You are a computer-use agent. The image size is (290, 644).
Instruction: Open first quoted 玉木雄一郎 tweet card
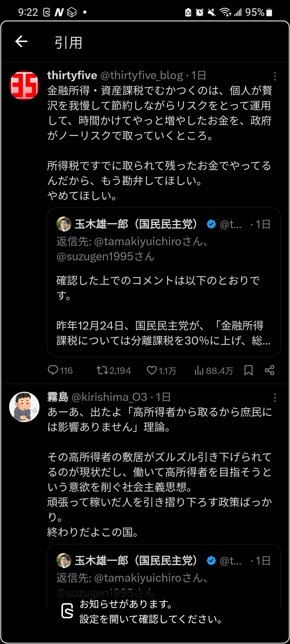[164, 282]
